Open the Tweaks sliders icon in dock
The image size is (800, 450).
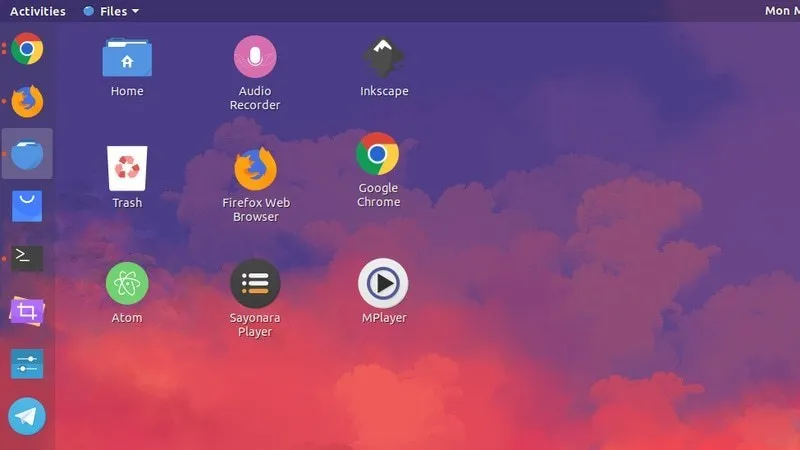[27, 364]
